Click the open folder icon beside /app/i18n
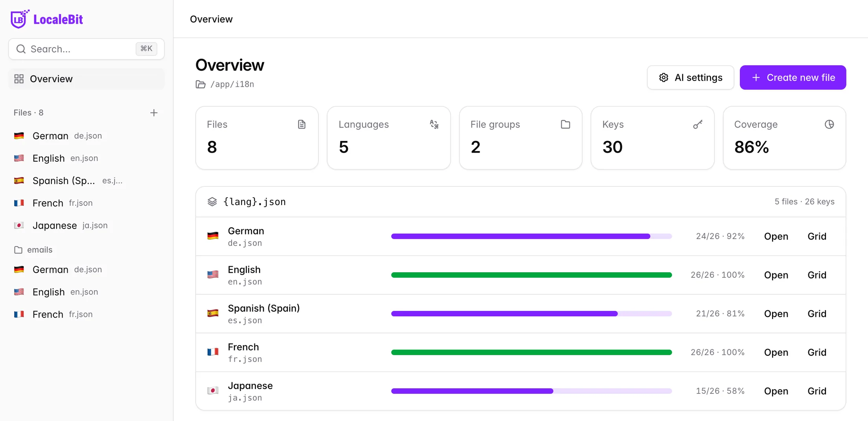Viewport: 868px width, 421px height. (200, 84)
